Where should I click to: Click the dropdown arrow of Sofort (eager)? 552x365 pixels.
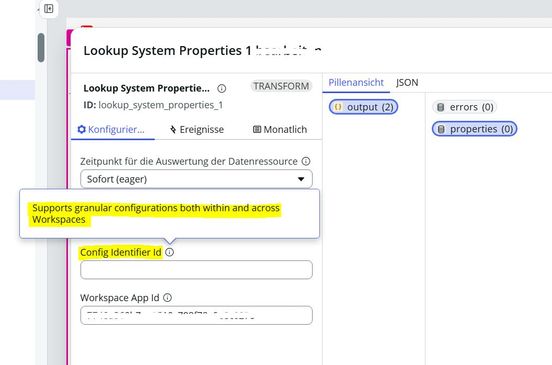[301, 179]
